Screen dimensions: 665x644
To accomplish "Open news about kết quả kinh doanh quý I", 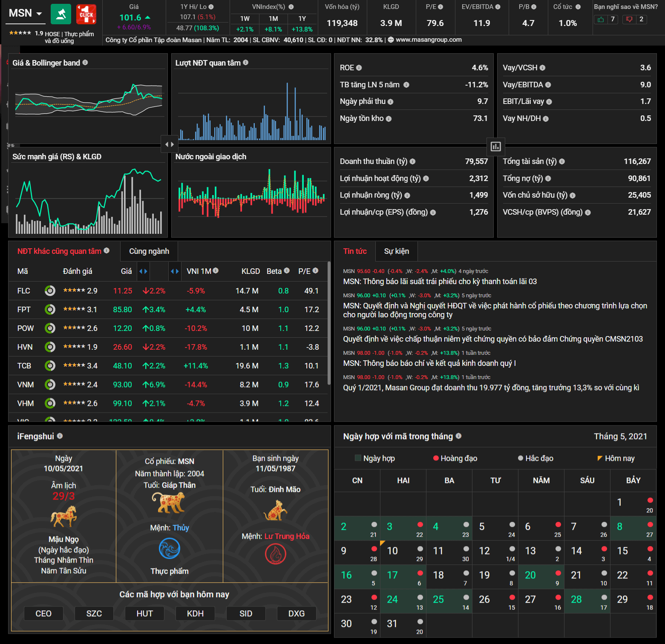I will tap(429, 363).
